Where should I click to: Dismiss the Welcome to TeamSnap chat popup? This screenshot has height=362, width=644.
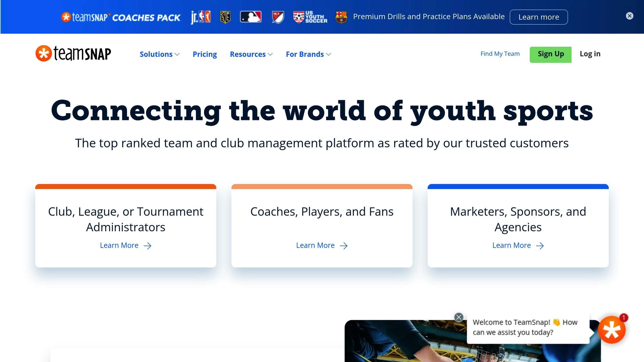point(459,317)
